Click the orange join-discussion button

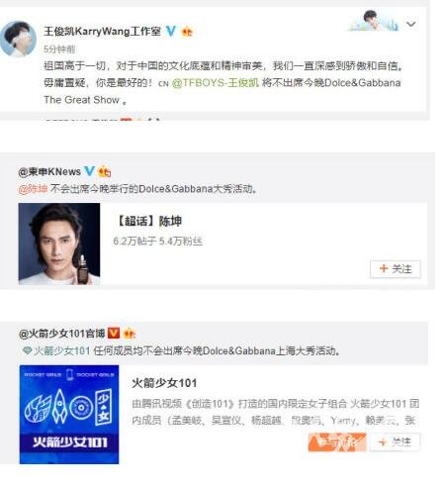pos(337,441)
